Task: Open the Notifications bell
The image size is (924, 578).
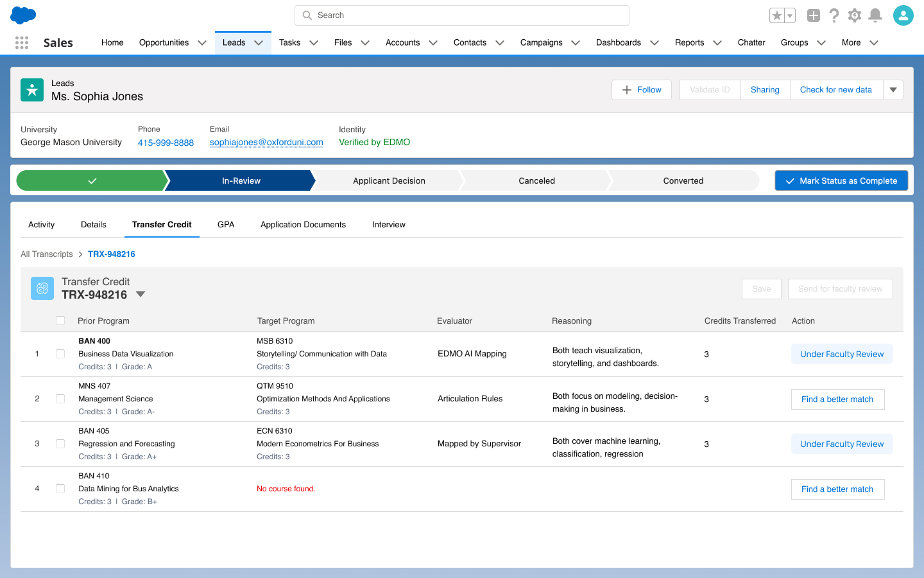Action: point(875,15)
